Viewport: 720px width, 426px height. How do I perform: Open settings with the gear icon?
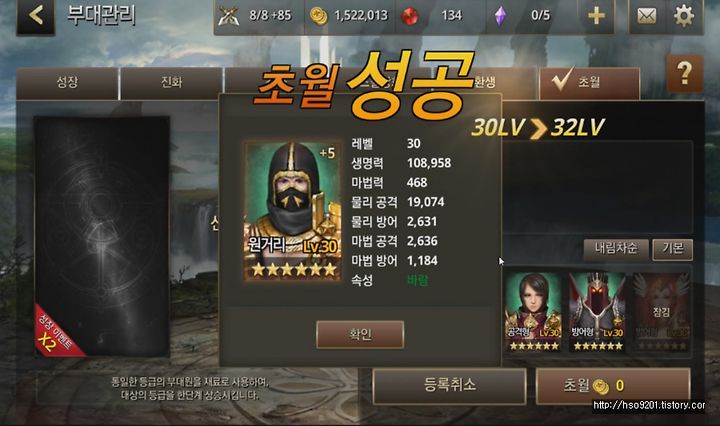point(684,16)
